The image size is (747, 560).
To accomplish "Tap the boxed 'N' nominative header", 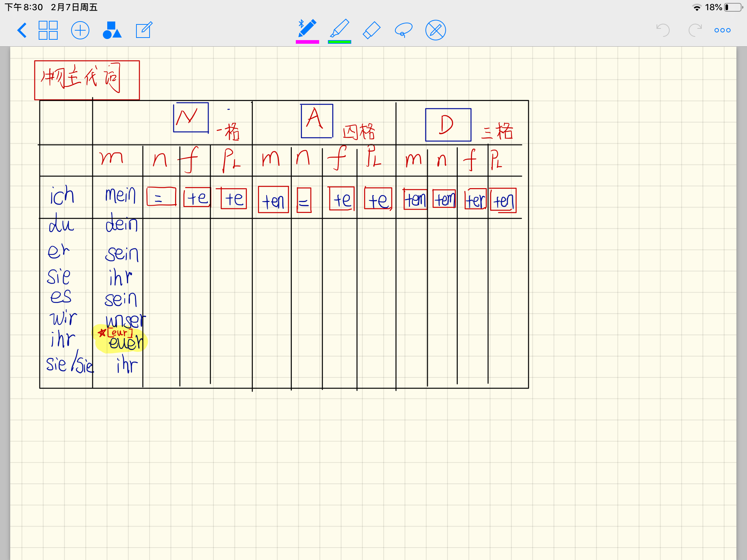I will click(191, 117).
